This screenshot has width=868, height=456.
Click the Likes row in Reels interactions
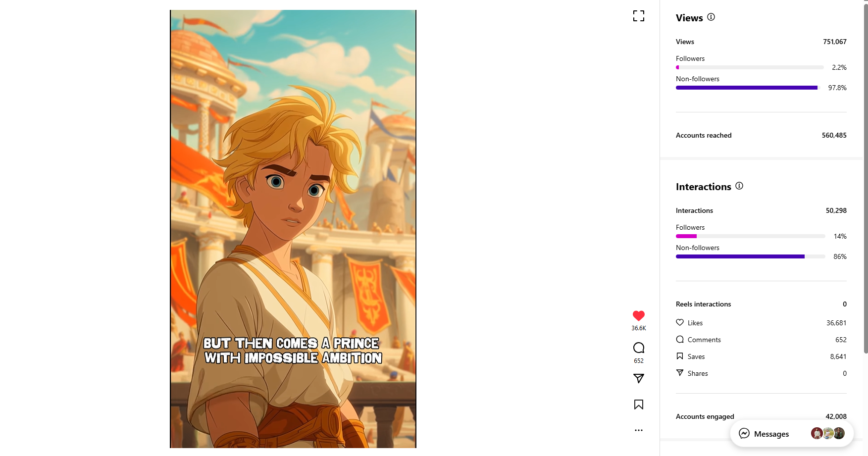coord(761,323)
